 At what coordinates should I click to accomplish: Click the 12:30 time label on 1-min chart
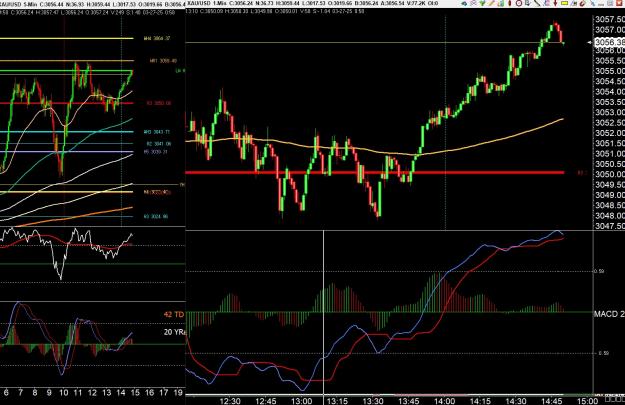click(x=230, y=401)
